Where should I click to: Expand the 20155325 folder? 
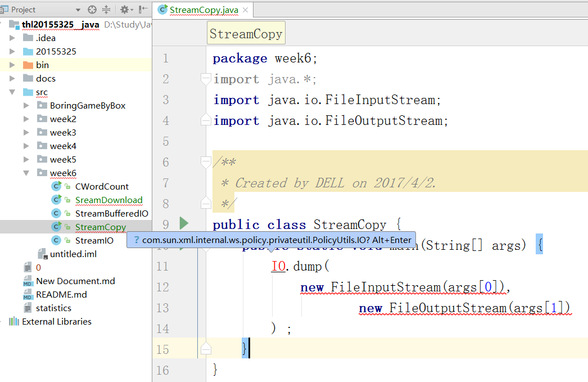point(12,51)
